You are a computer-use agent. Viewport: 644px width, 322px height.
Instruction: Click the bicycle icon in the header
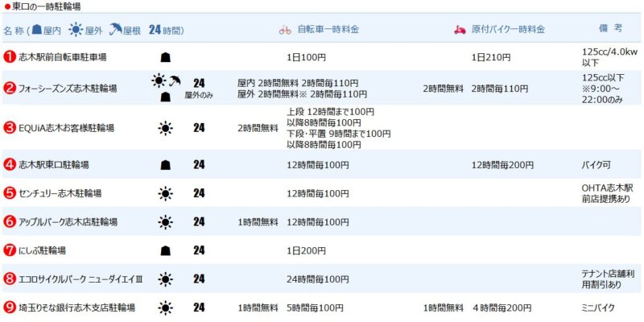tap(285, 30)
